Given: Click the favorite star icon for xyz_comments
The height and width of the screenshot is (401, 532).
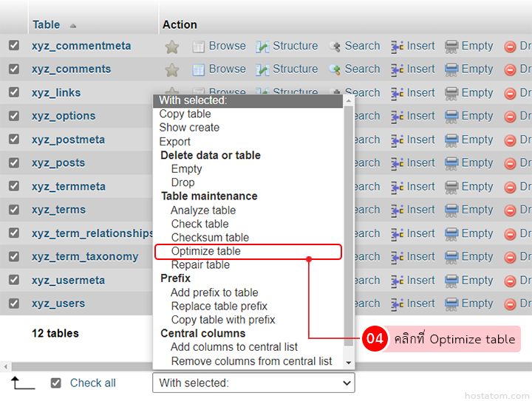Looking at the screenshot, I should point(172,70).
